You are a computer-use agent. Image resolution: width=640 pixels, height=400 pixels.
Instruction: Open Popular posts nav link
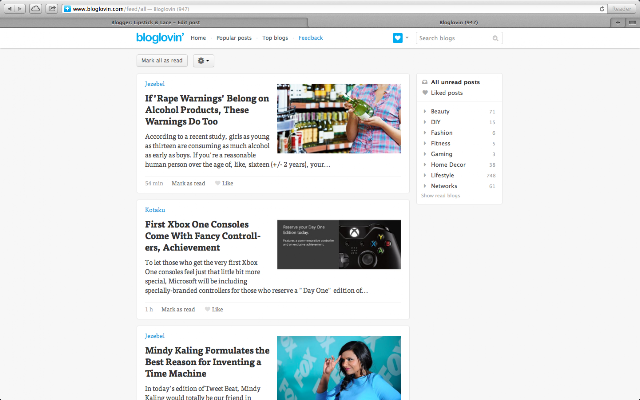click(233, 38)
